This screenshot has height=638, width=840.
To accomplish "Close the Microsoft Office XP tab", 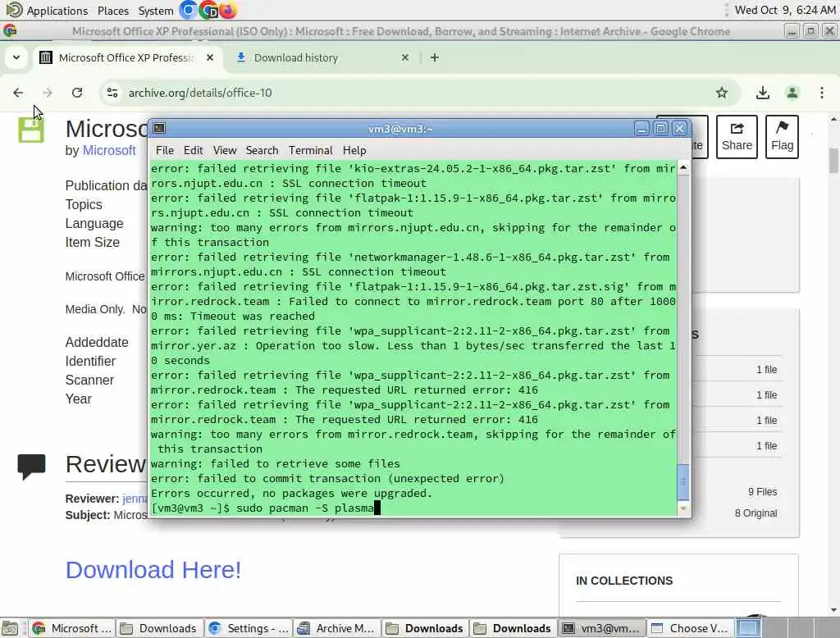I will pyautogui.click(x=210, y=57).
